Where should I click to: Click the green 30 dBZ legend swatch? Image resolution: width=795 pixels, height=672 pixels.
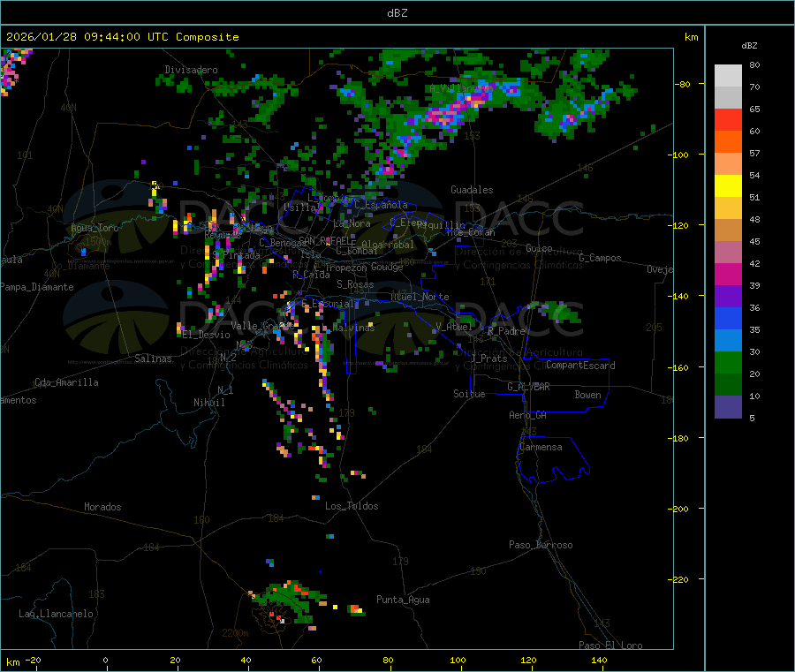(x=728, y=362)
